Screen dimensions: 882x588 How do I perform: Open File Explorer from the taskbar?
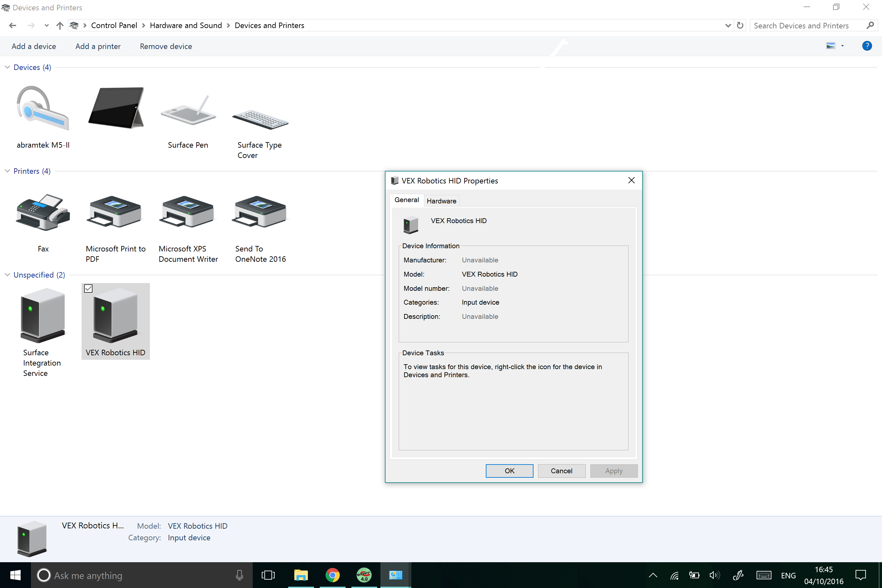pos(301,575)
